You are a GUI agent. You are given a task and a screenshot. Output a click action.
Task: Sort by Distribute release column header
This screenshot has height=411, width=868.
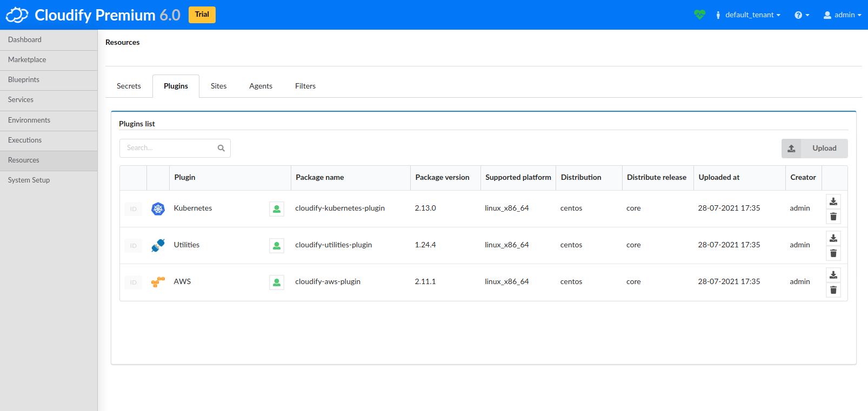click(x=657, y=178)
